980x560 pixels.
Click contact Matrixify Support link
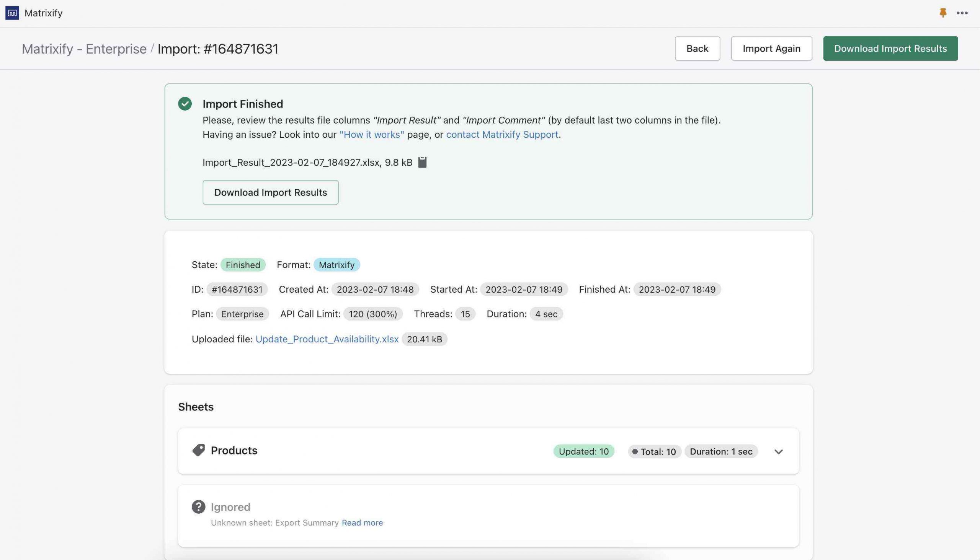[x=502, y=134]
